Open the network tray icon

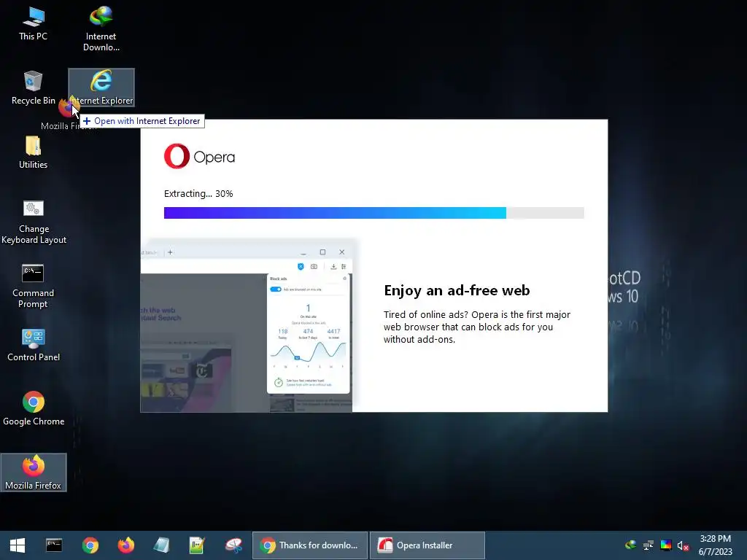(649, 545)
